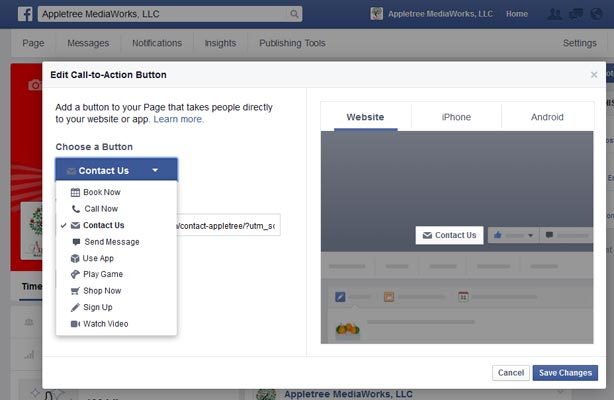Choose Send Message speech bubble icon

pyautogui.click(x=76, y=242)
